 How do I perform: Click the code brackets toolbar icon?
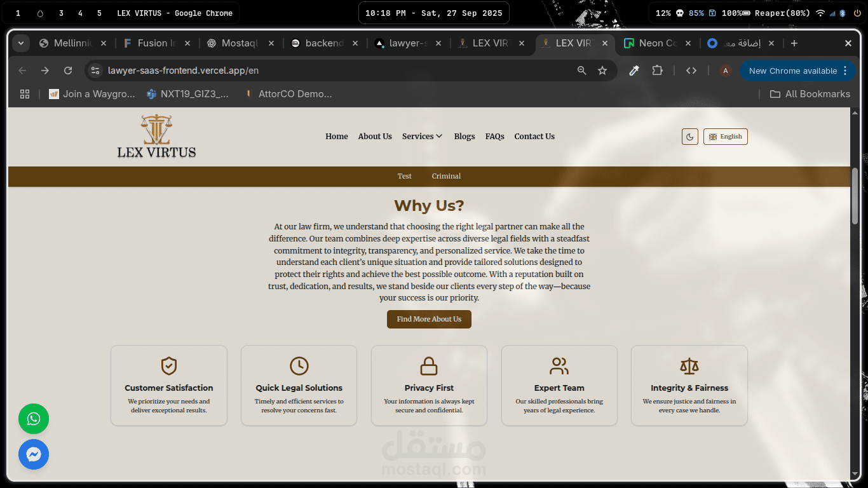[x=691, y=71]
